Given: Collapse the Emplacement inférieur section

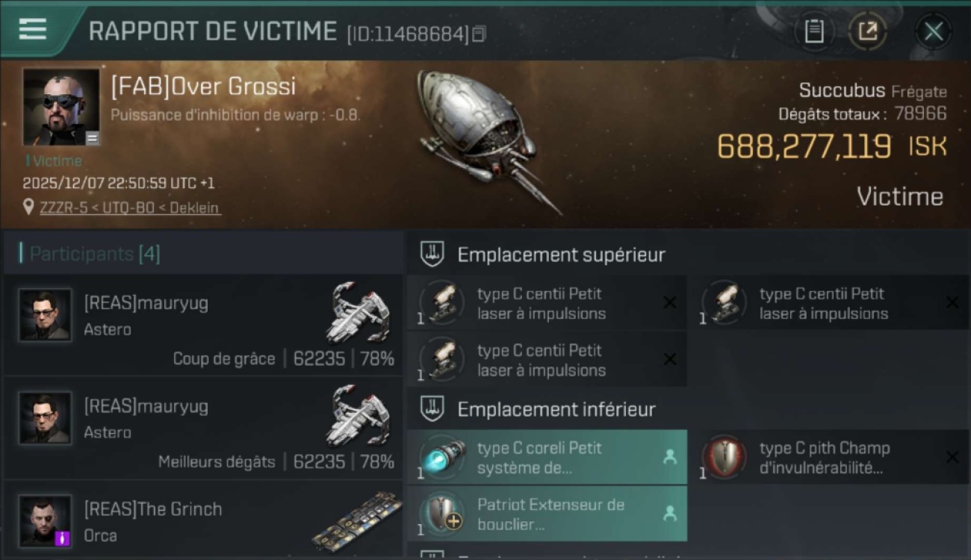Looking at the screenshot, I should (x=432, y=408).
